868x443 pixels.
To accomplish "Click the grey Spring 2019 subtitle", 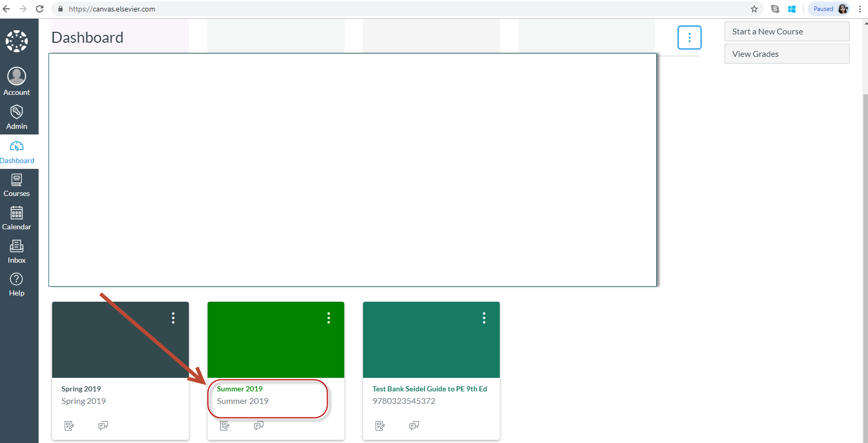I will 83,401.
